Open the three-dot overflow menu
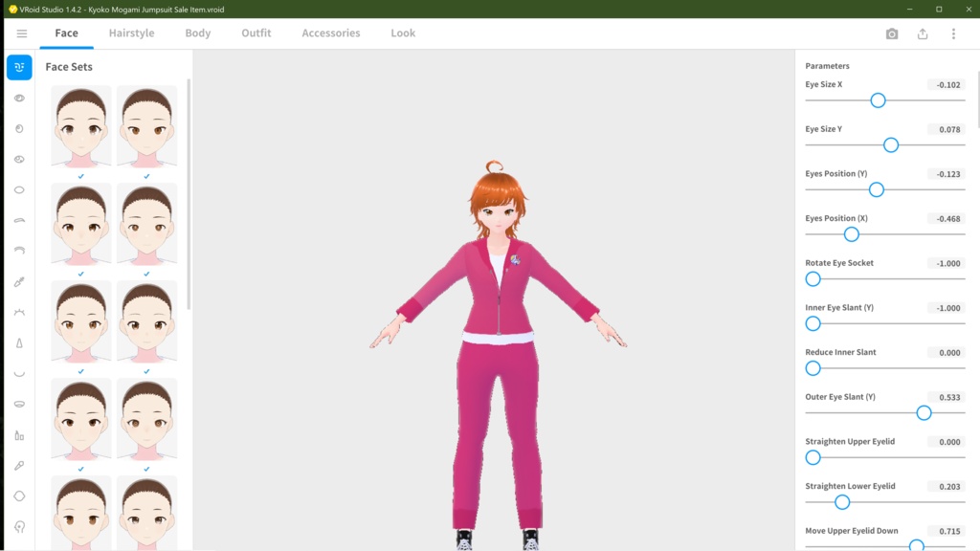Image resolution: width=980 pixels, height=551 pixels. click(x=953, y=33)
